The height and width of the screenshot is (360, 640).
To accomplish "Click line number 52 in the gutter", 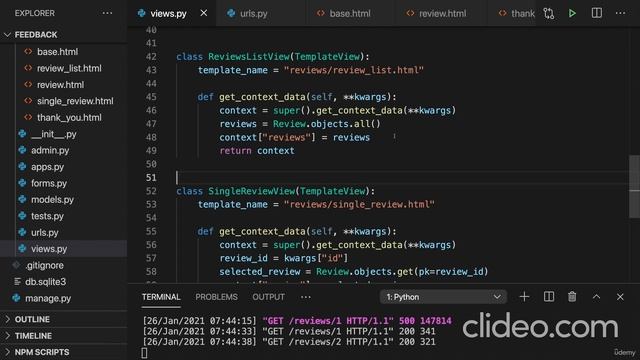I will click(151, 191).
